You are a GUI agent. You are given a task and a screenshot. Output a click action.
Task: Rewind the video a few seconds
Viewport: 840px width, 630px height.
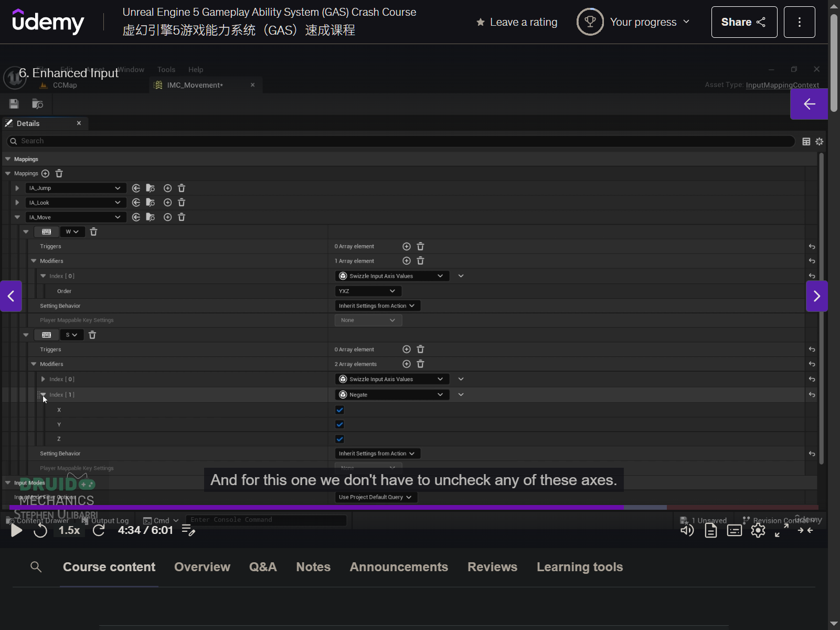(40, 530)
